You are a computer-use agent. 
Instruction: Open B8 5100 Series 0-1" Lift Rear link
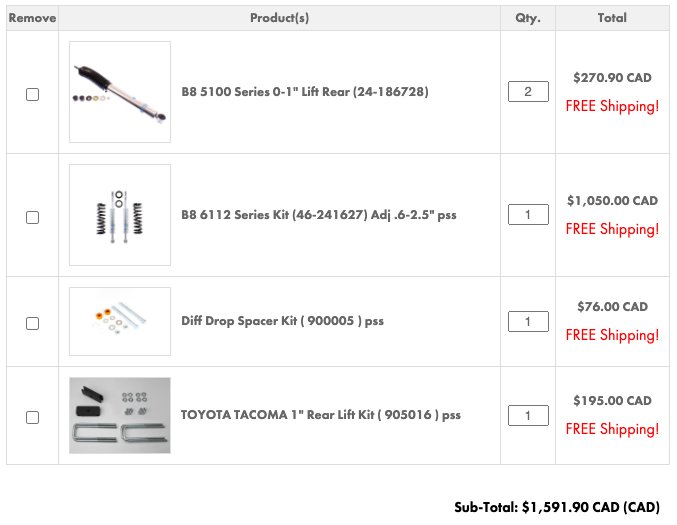click(305, 92)
